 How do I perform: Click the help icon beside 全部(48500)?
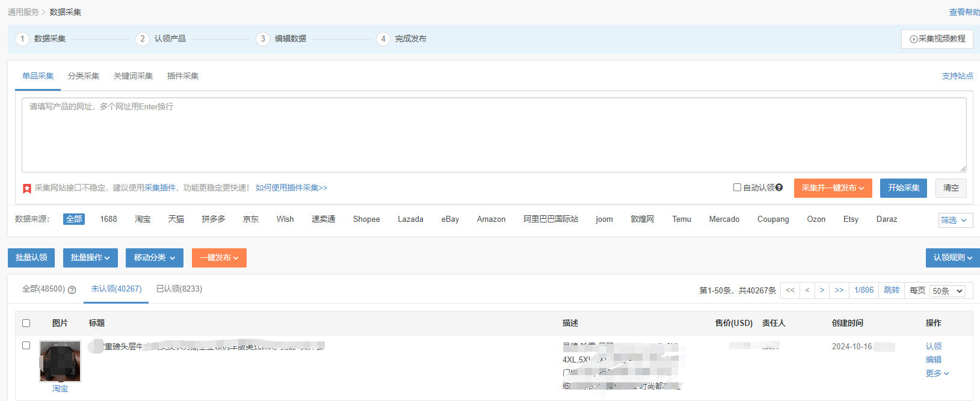click(72, 290)
